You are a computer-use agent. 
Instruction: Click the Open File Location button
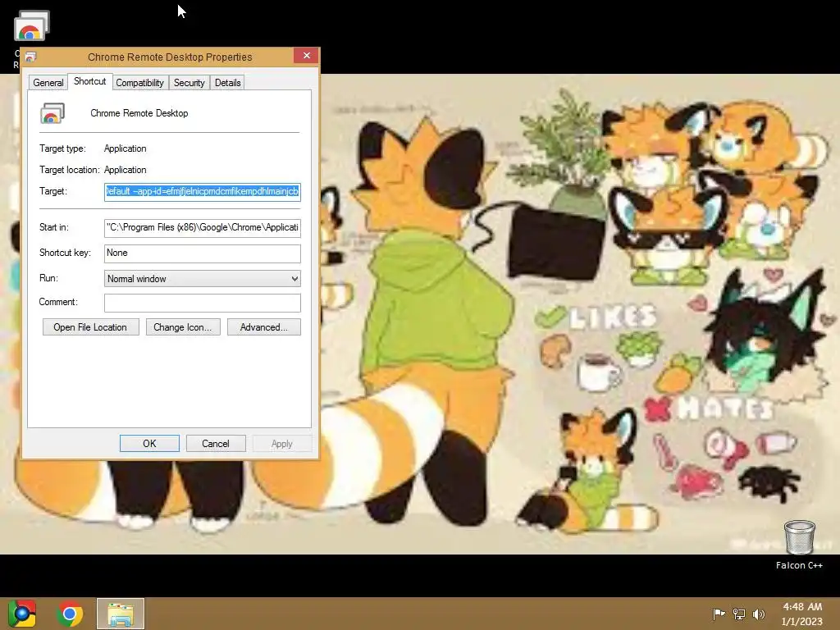pyautogui.click(x=90, y=327)
